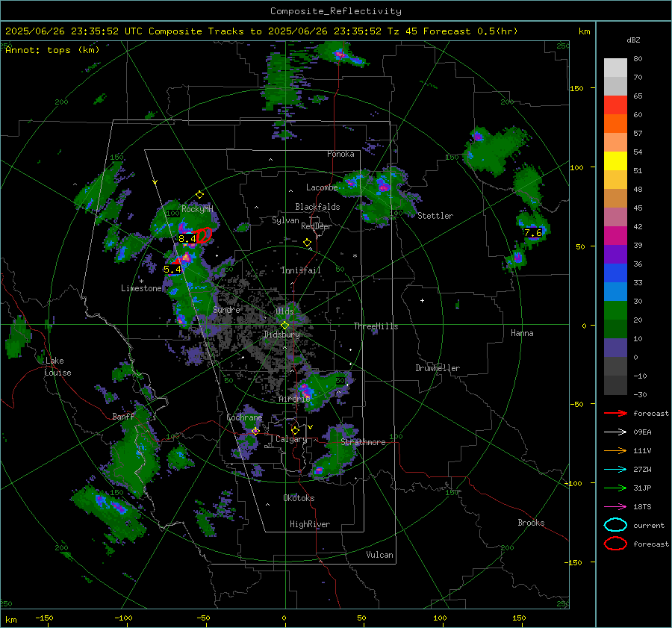Click the Composite_Reflectivity title
Viewport: 672px width, 628px height.
tap(335, 11)
